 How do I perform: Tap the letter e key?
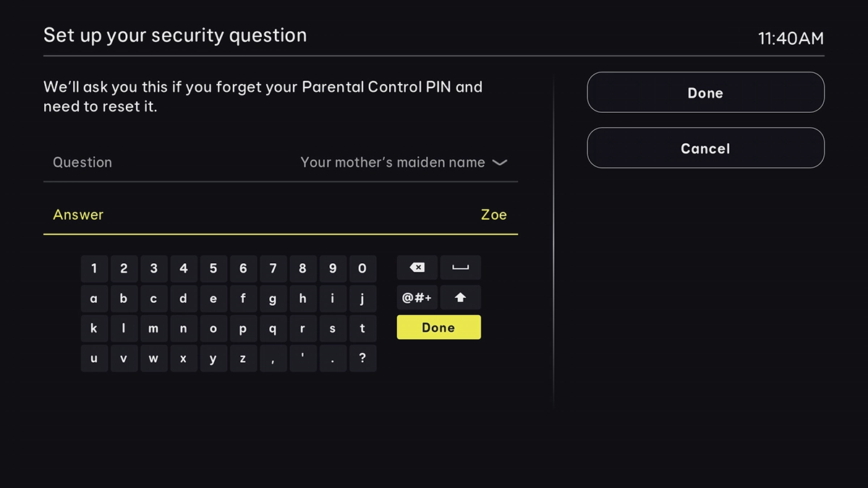[213, 298]
